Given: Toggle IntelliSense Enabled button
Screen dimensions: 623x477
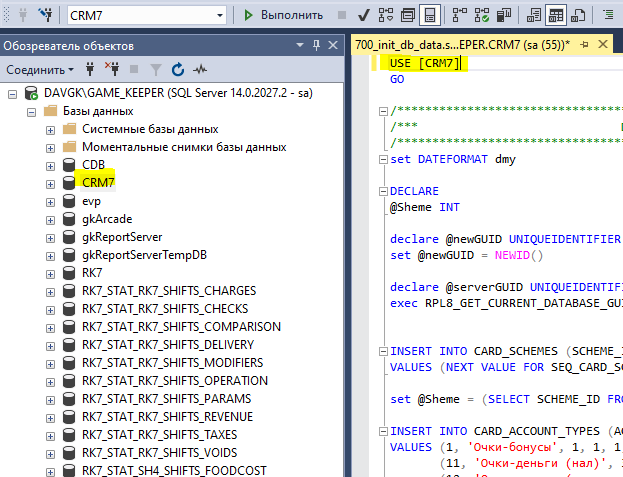Looking at the screenshot, I should click(x=430, y=15).
